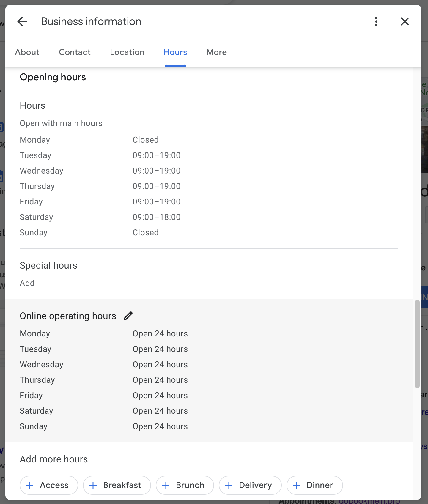
Task: Open the More tab
Action: pos(217,52)
